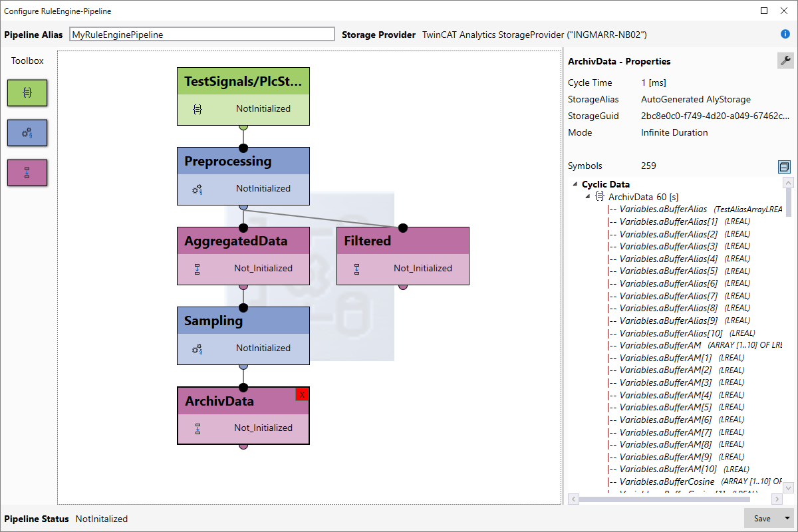Open properties settings with wrench icon
Viewport: 798px width, 532px height.
[x=785, y=61]
